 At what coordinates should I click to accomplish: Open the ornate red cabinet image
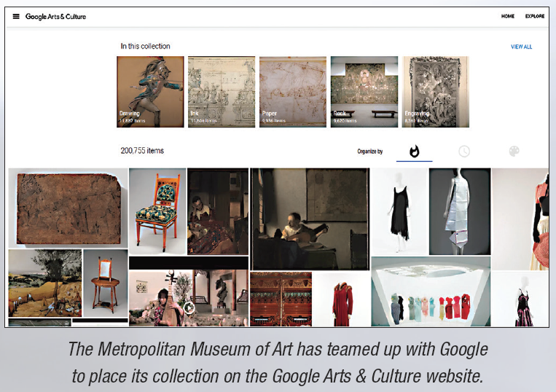281,299
